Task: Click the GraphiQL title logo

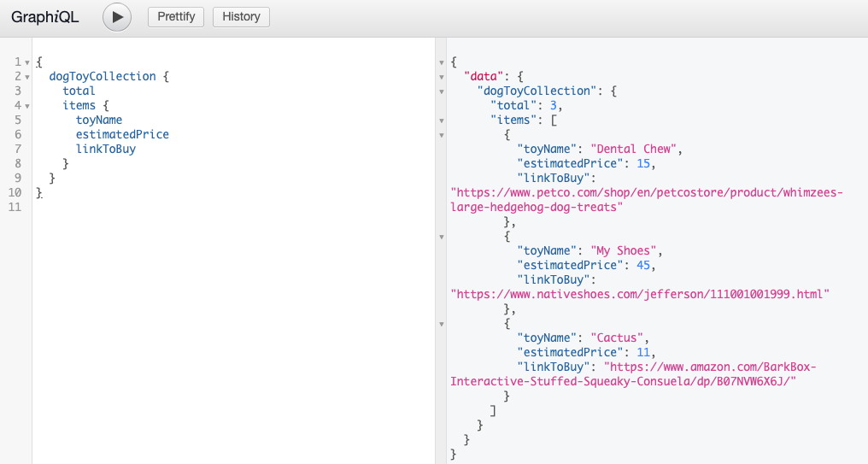Action: pyautogui.click(x=44, y=17)
